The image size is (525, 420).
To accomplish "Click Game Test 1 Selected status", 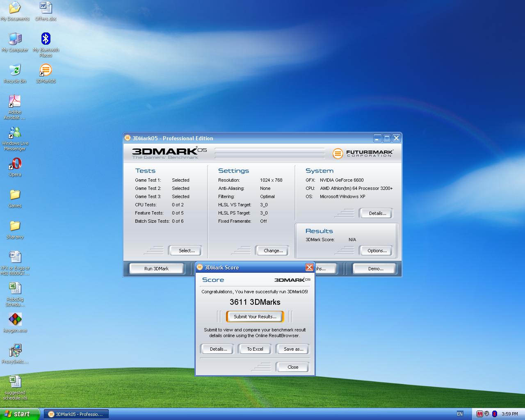I will point(180,180).
